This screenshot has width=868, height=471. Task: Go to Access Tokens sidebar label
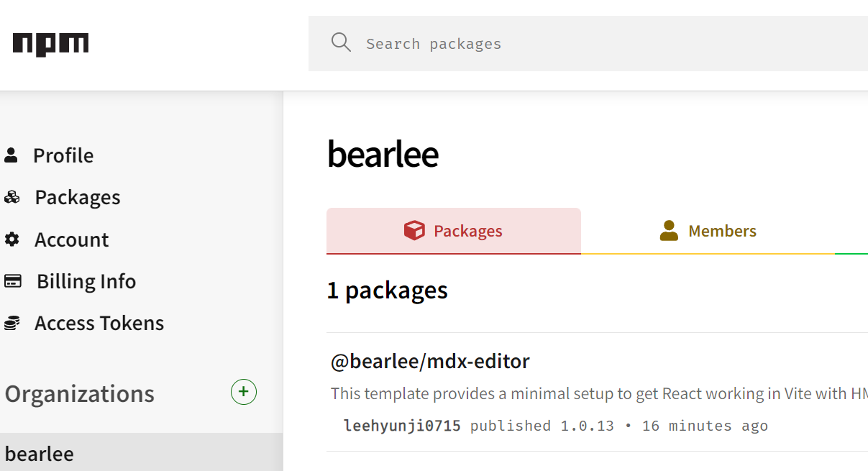[x=99, y=324]
